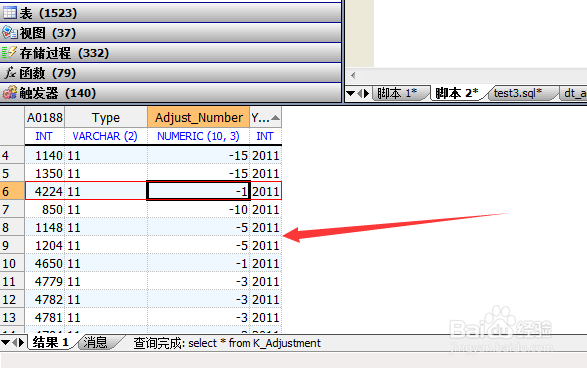Select row header 4
Viewport: 587px width, 368px height.
[12, 155]
